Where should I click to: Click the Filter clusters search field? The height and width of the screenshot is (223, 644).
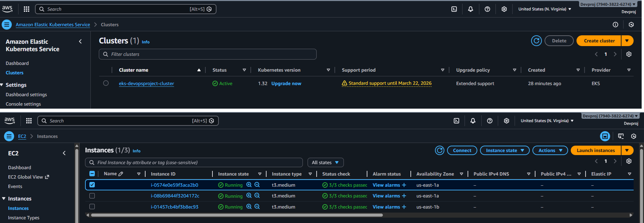coord(207,54)
